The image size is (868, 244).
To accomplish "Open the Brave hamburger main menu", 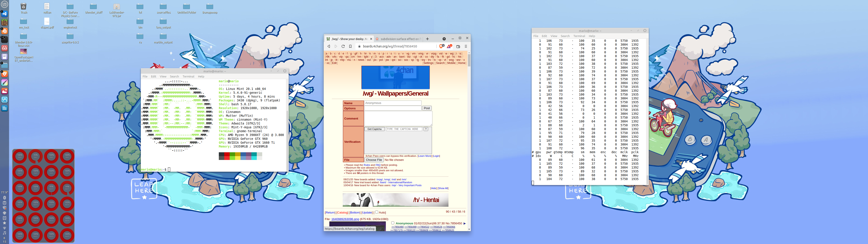I will pos(466,47).
